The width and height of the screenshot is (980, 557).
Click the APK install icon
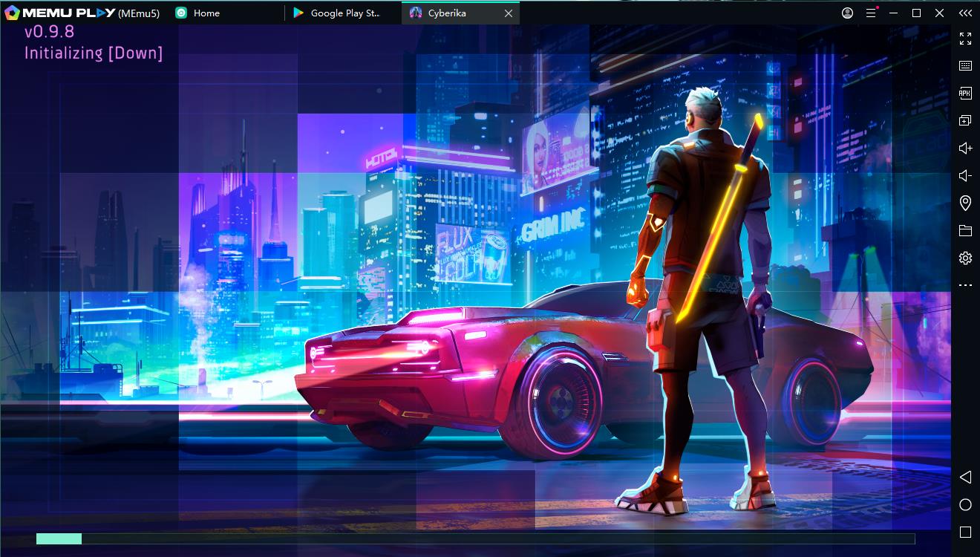[x=965, y=94]
